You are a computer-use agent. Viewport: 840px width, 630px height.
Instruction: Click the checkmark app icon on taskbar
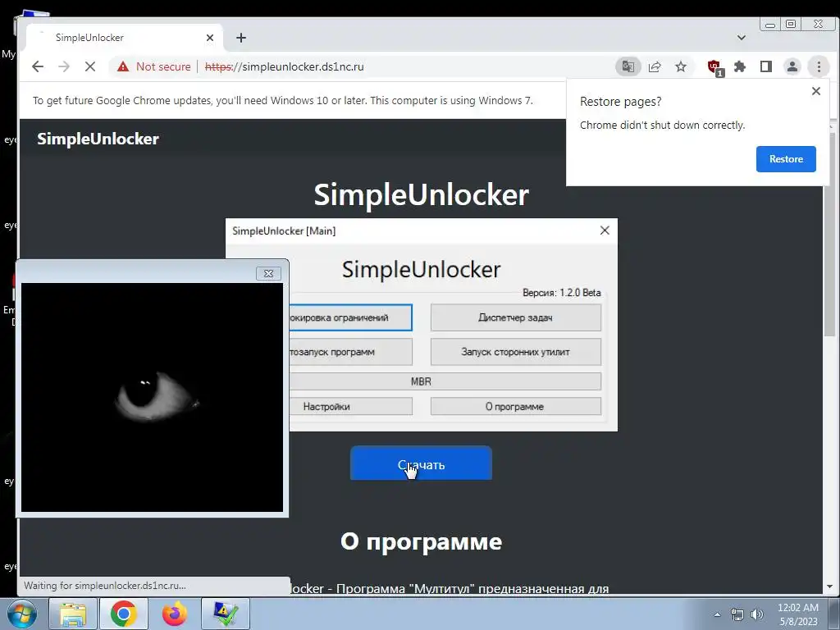[x=226, y=614]
